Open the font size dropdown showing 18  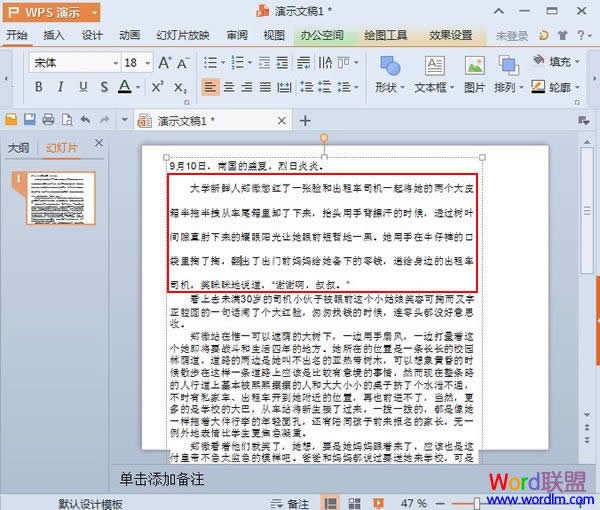click(137, 63)
